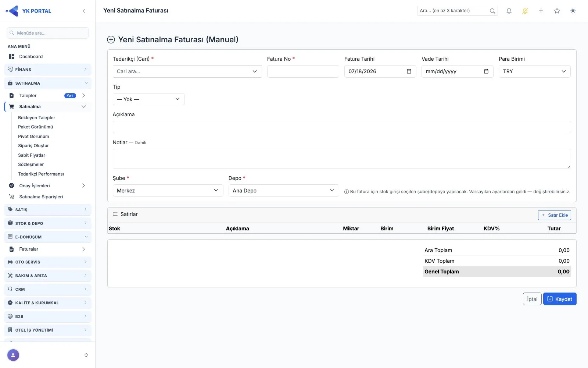The image size is (588, 368).
Task: Click the Kaydet button
Action: point(560,299)
